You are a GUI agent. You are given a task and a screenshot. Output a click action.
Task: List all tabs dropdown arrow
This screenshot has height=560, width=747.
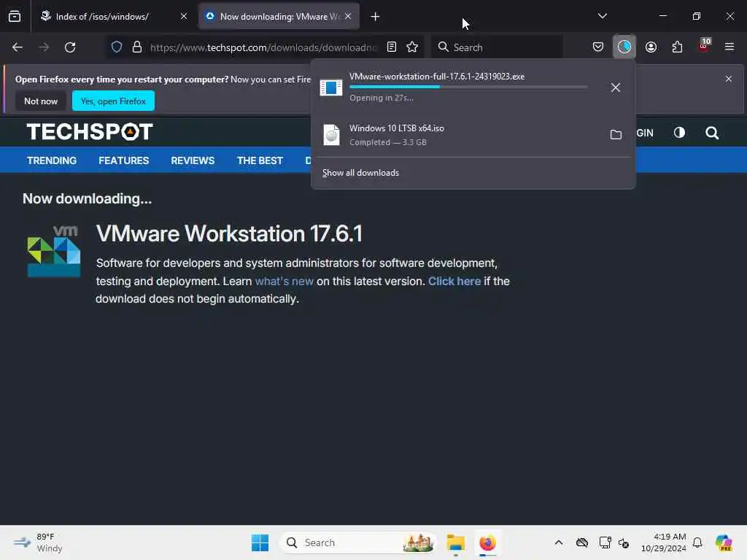(x=602, y=16)
